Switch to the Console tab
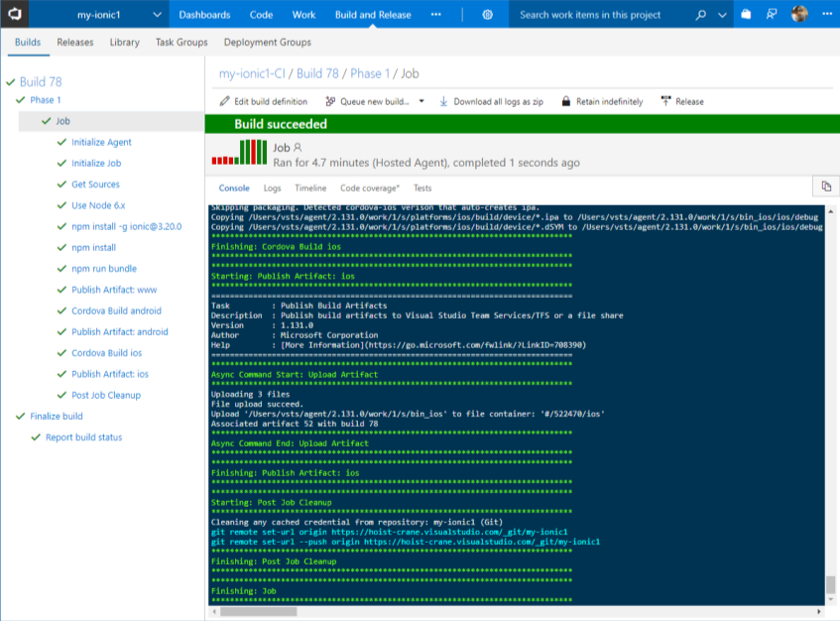Image resolution: width=840 pixels, height=621 pixels. 234,188
